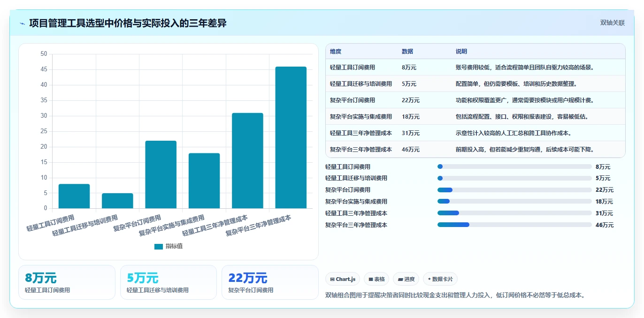Click the description starting 包括流程配置
The image size is (644, 318).
522,117
